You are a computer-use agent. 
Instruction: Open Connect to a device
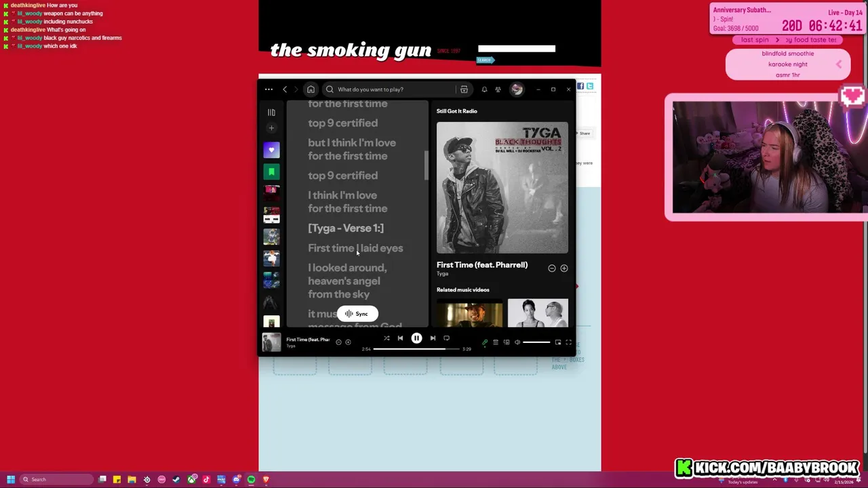507,342
